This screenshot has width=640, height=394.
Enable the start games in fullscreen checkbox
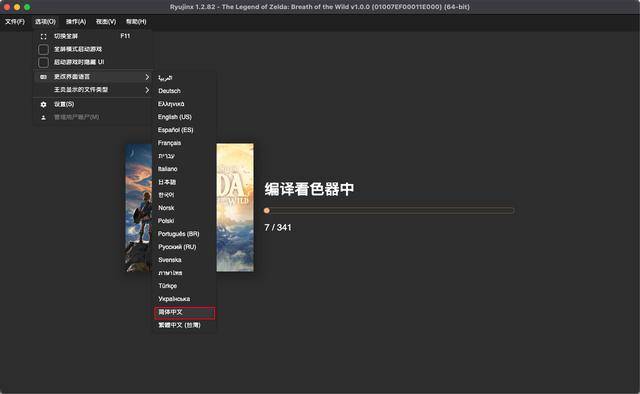(x=43, y=49)
